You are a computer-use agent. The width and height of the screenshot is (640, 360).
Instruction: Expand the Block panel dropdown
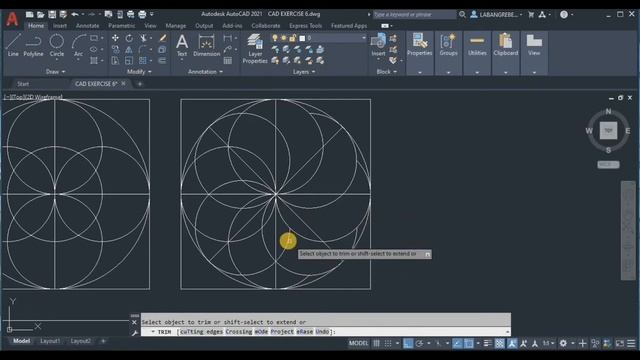click(x=386, y=71)
